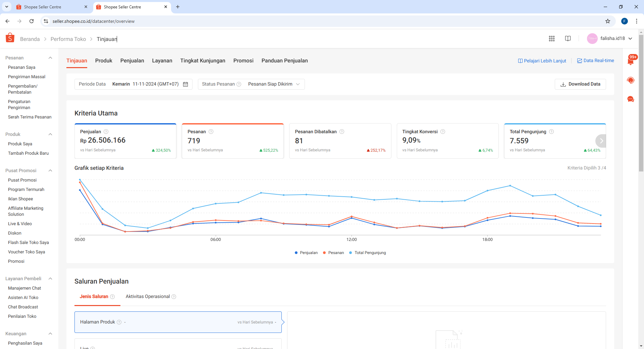The image size is (644, 349).
Task: Reload the page using browser refresh icon
Action: coord(32,21)
